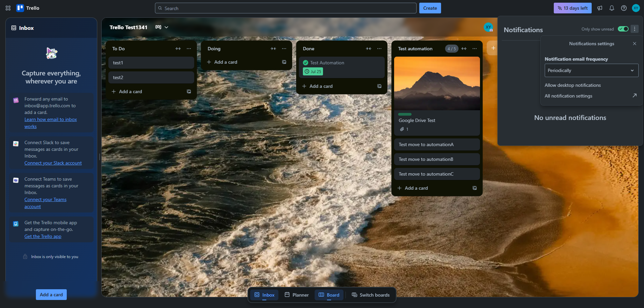Click Add a card in Inbox panel
This screenshot has width=644, height=308.
(x=51, y=295)
